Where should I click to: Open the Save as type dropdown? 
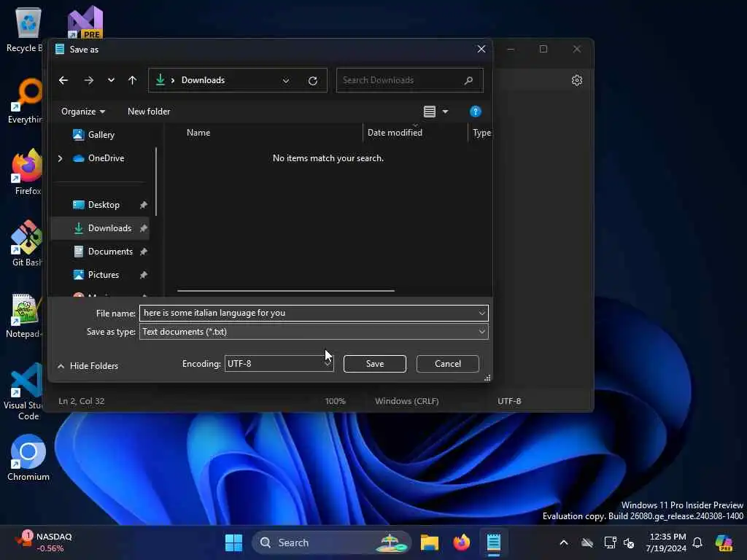tap(314, 332)
